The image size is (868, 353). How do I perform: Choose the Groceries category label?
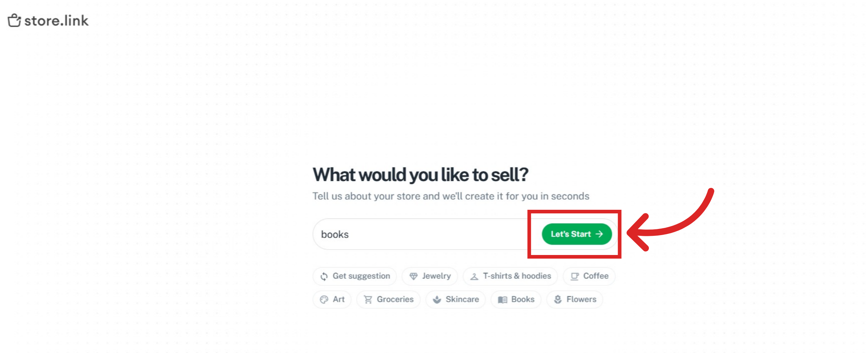[395, 299]
